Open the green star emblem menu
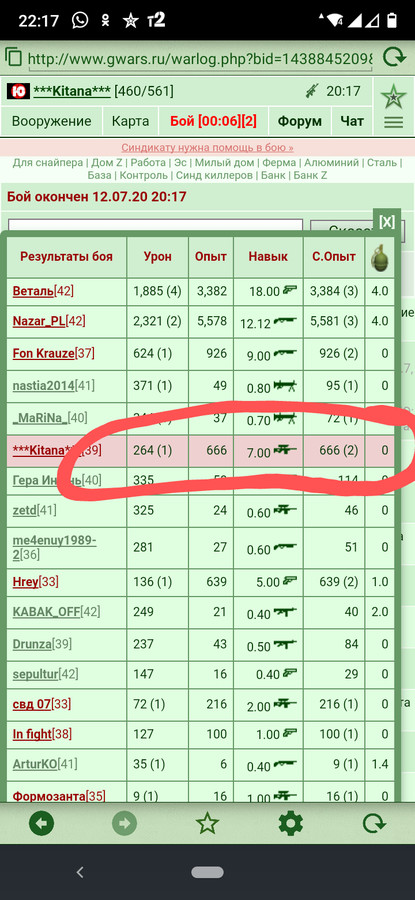The width and height of the screenshot is (415, 900). pos(394,96)
